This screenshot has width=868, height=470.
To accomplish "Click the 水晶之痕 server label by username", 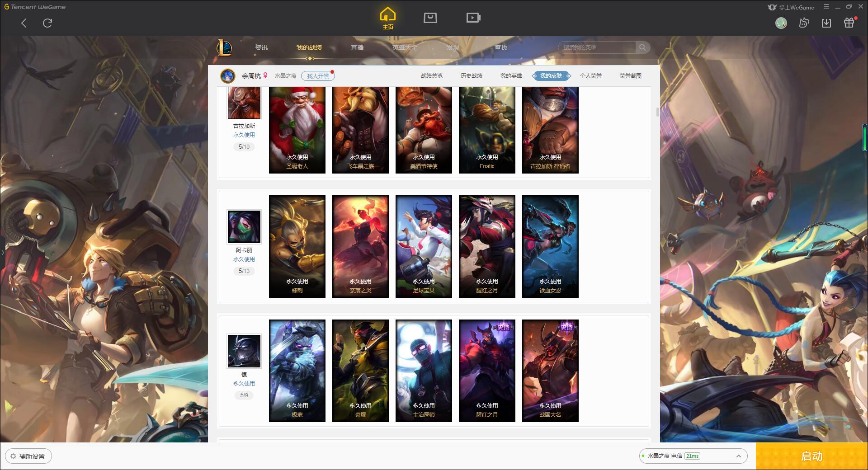I will pyautogui.click(x=286, y=76).
